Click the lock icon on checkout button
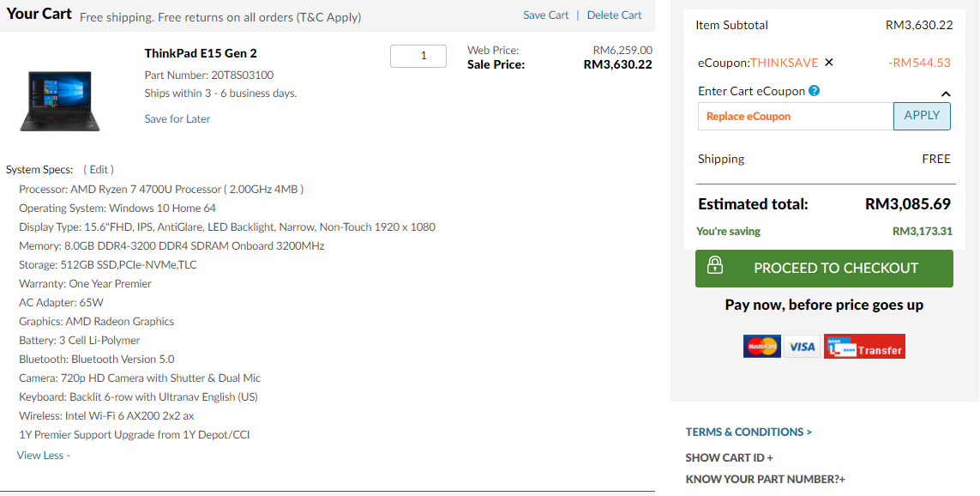Screen dimensions: 980x496 pyautogui.click(x=715, y=267)
